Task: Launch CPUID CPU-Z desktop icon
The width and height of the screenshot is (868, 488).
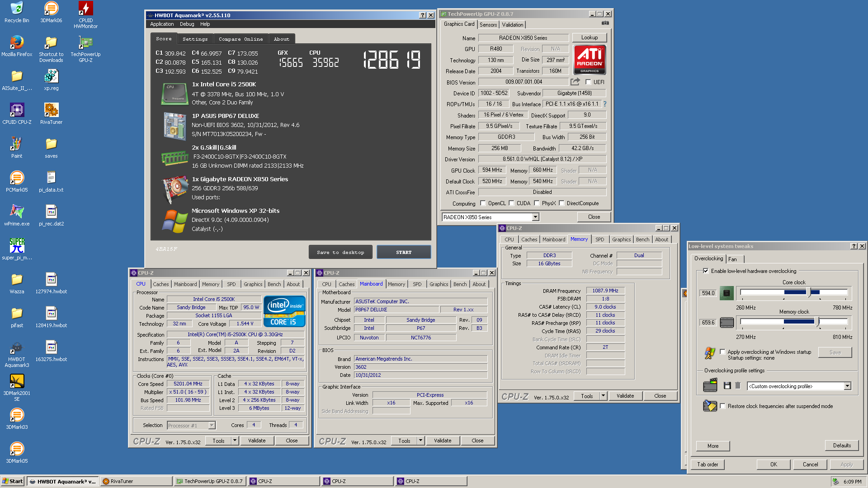Action: (x=17, y=114)
